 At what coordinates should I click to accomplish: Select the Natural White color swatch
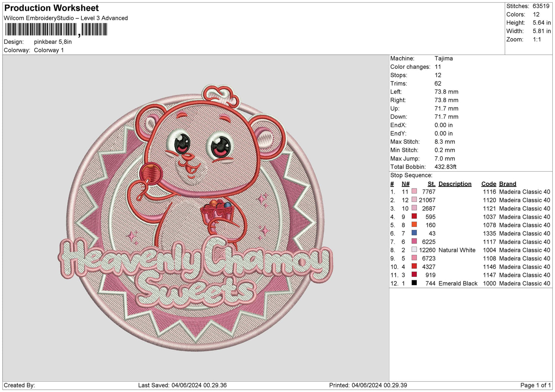coord(414,250)
